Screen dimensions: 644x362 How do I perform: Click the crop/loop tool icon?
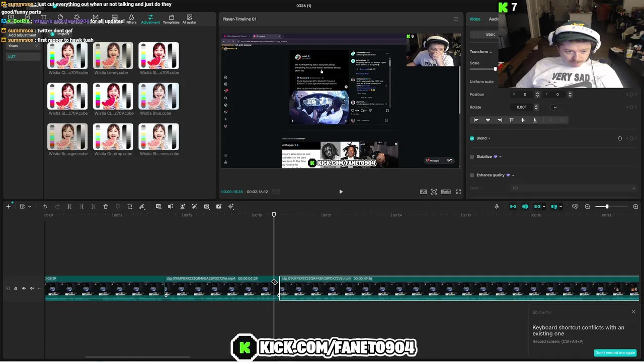pos(130,207)
